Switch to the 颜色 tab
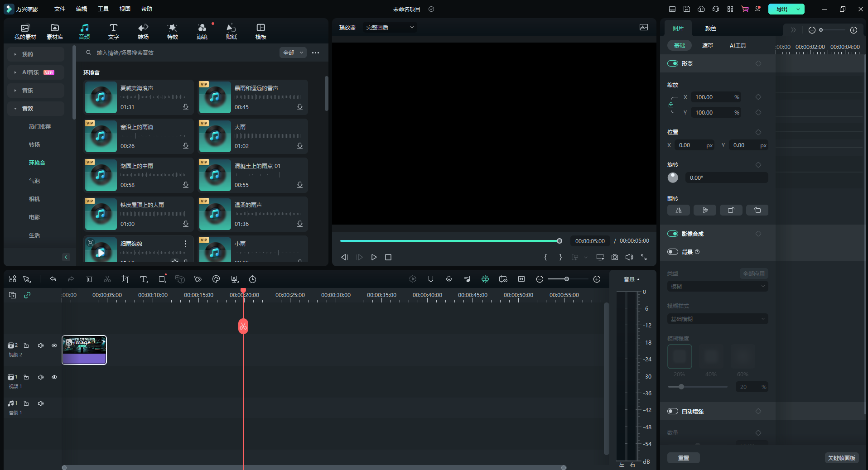 [x=710, y=28]
